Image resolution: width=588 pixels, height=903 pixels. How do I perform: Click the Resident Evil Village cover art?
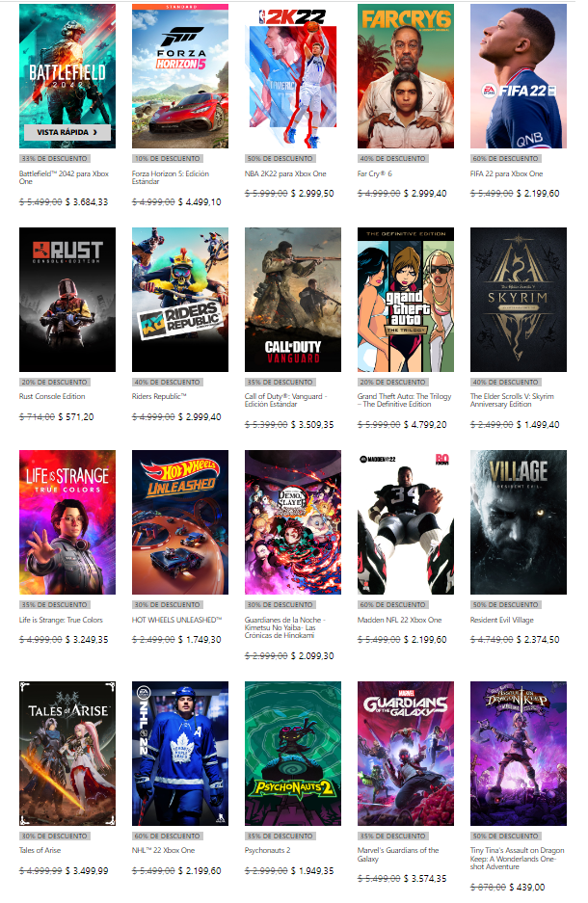click(x=519, y=522)
